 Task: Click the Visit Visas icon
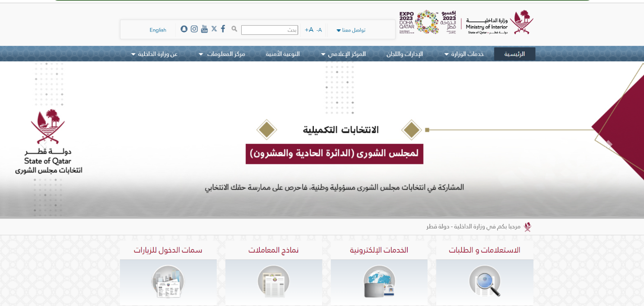click(x=168, y=281)
